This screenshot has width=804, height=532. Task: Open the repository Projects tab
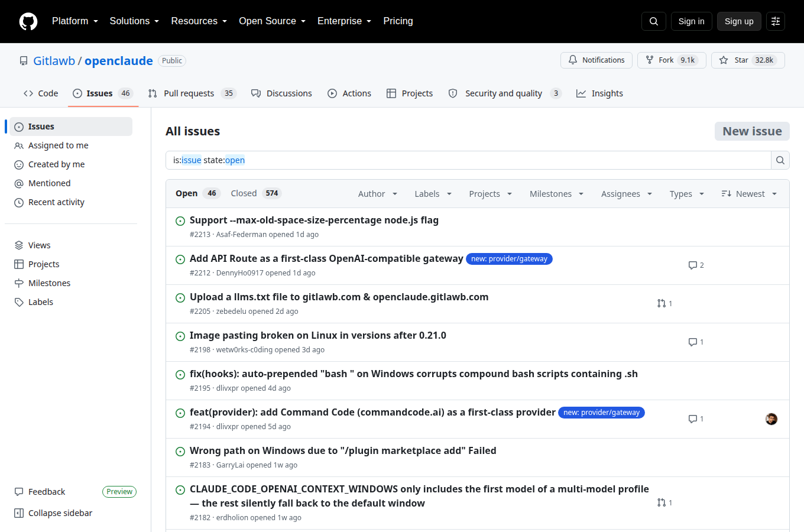410,93
